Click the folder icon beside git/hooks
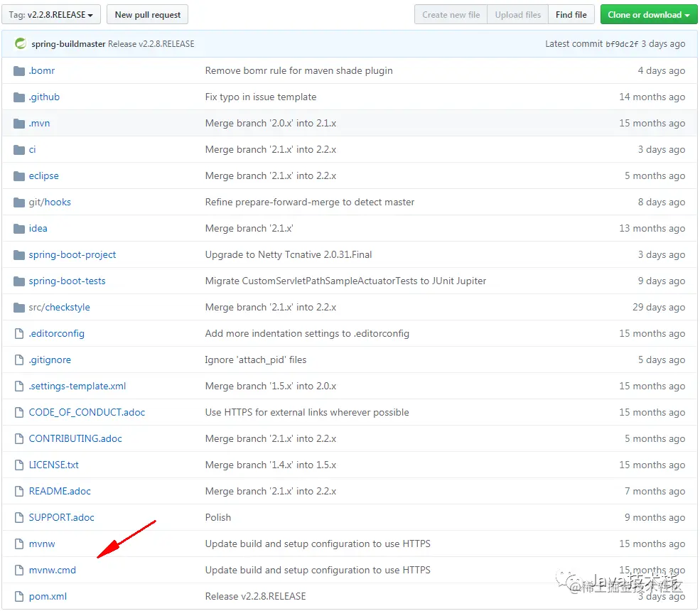 19,202
